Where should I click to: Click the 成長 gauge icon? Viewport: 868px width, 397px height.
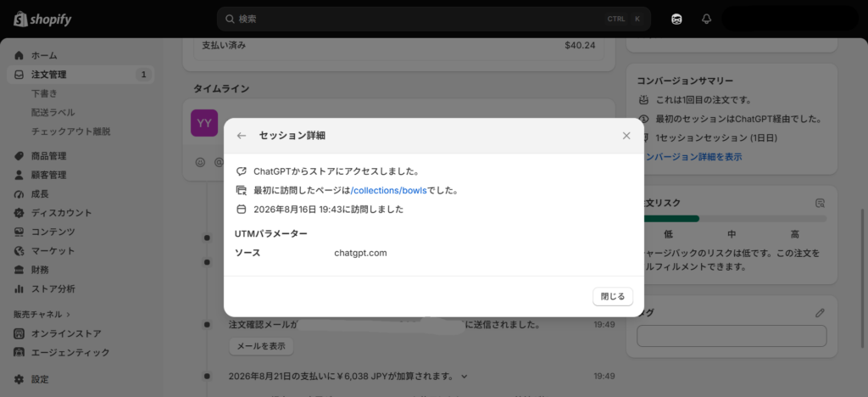pos(19,194)
